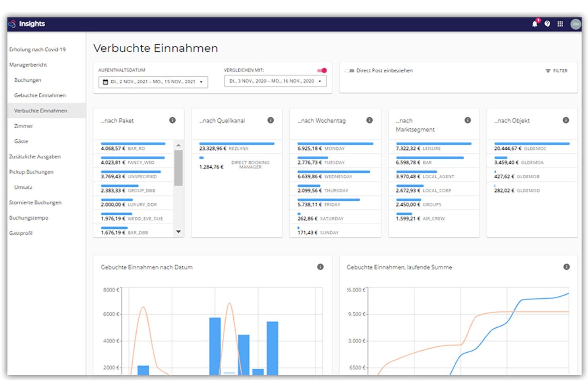588x392 pixels.
Task: Open the notifications bell icon
Action: point(535,24)
